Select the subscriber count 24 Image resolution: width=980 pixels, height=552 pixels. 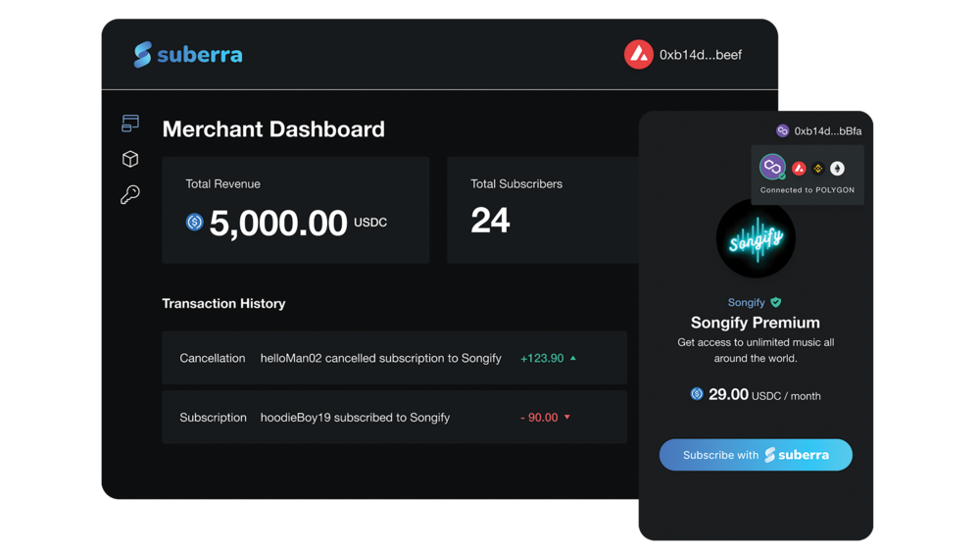click(490, 221)
